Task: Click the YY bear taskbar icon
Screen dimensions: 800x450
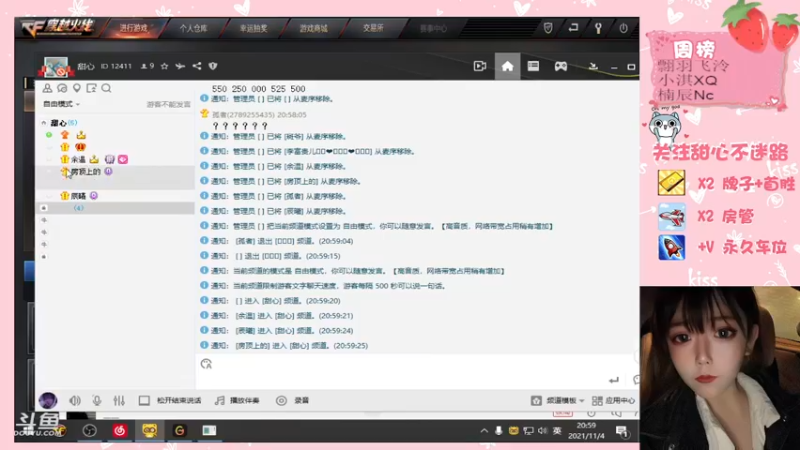Action: pyautogui.click(x=149, y=431)
